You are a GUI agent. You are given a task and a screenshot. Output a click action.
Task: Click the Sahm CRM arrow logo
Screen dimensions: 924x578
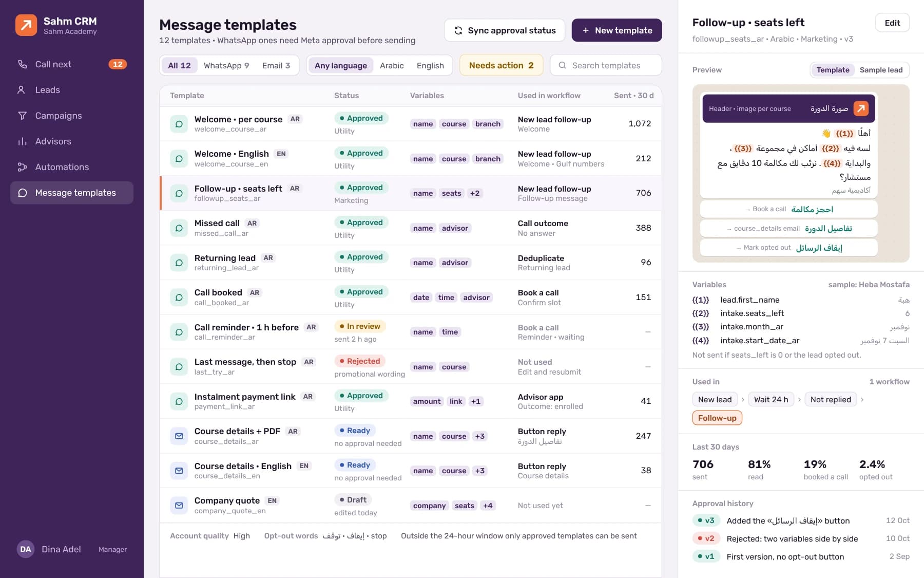[26, 25]
